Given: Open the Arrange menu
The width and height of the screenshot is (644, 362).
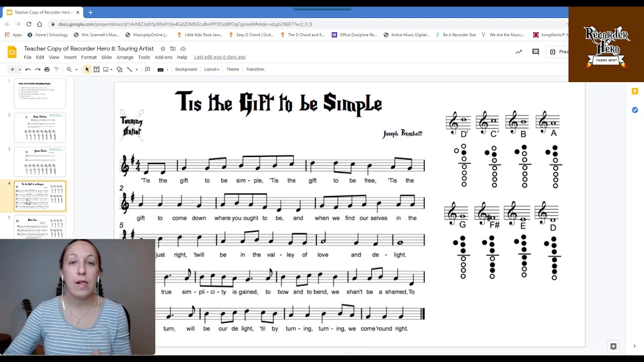Looking at the screenshot, I should coord(125,57).
